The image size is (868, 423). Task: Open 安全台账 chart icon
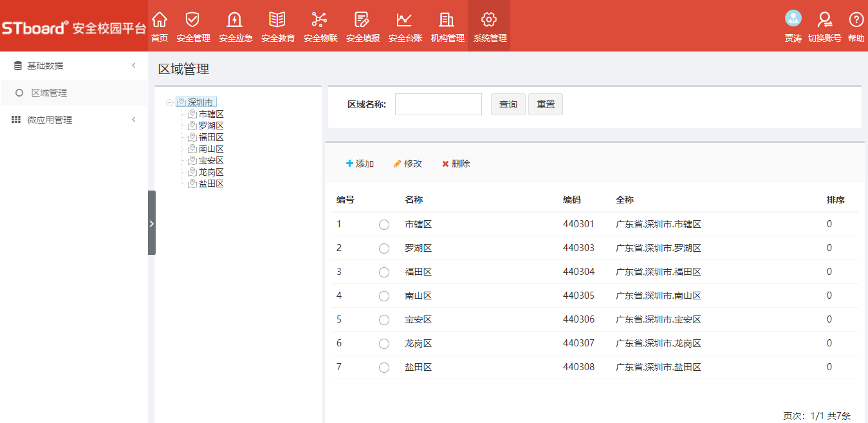[x=405, y=19]
